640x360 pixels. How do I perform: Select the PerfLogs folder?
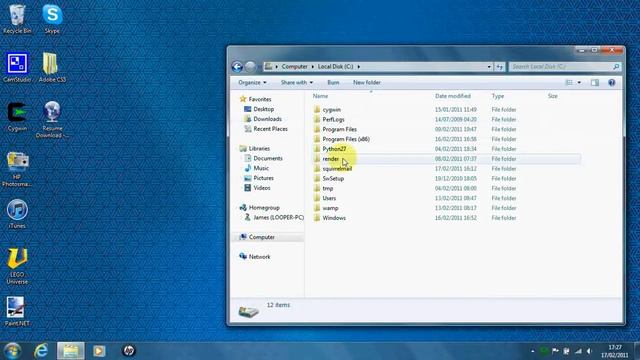[x=333, y=120]
